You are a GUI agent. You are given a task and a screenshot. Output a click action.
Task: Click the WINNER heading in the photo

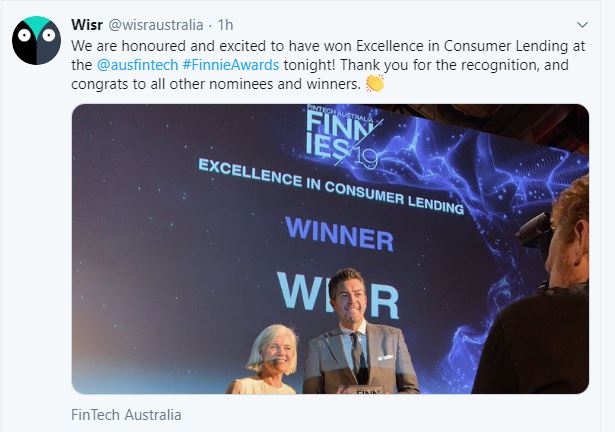(339, 234)
